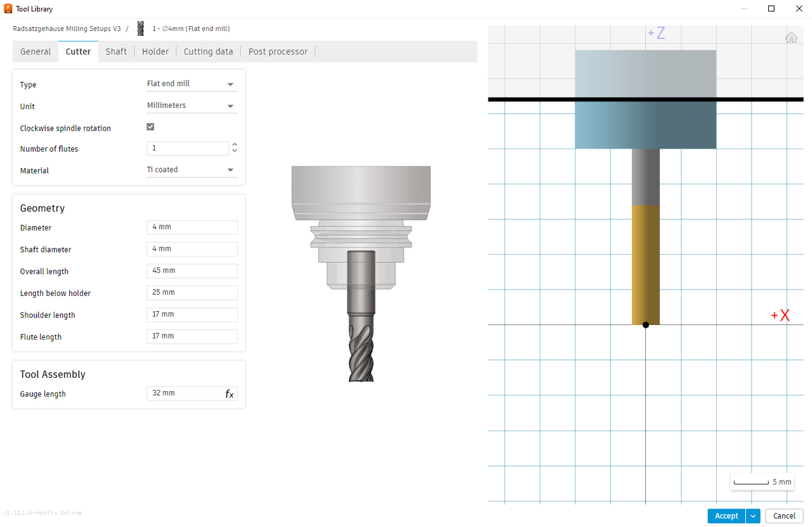Toggle Clockwise spindle rotation checkbox
This screenshot has height=527, width=812.
coord(150,127)
